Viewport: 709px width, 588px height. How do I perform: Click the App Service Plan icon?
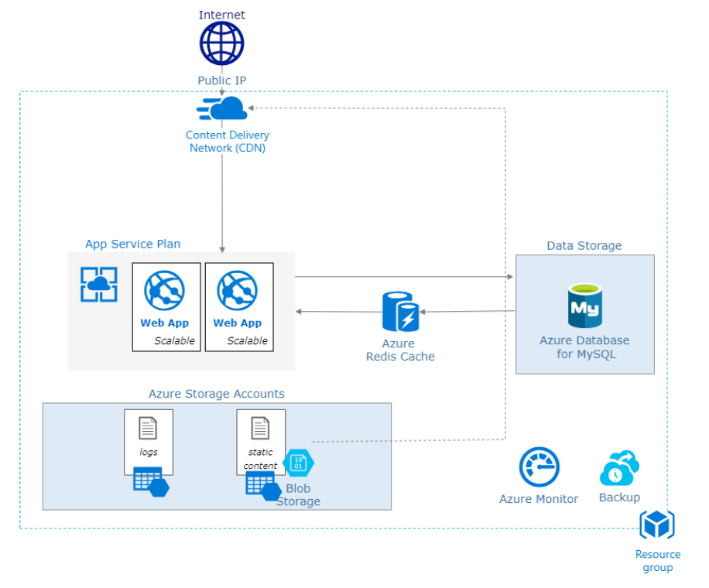pos(99,284)
